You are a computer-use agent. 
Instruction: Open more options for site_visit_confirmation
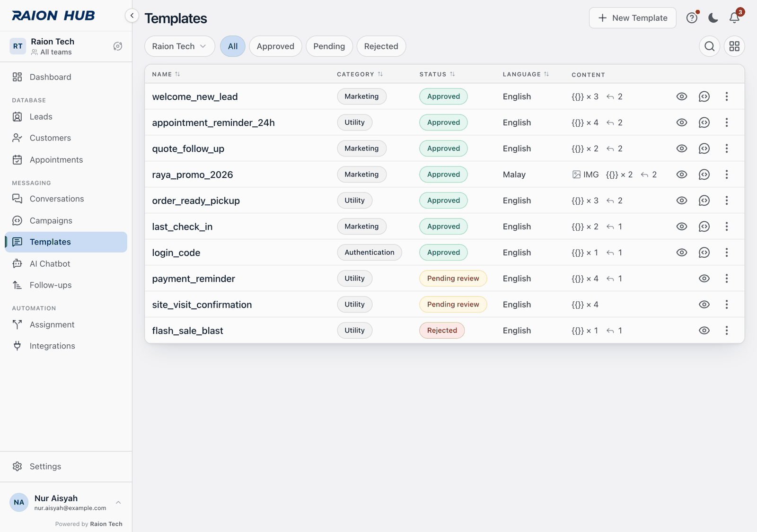point(727,305)
